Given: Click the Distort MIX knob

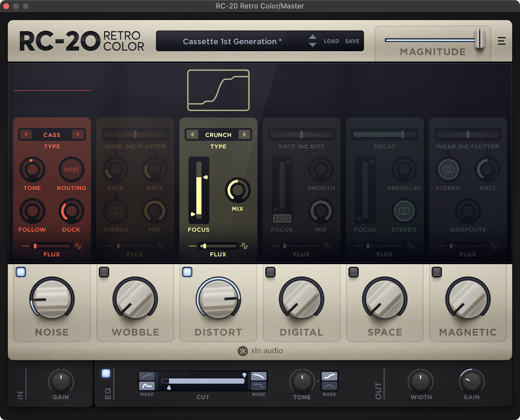Looking at the screenshot, I should [238, 190].
